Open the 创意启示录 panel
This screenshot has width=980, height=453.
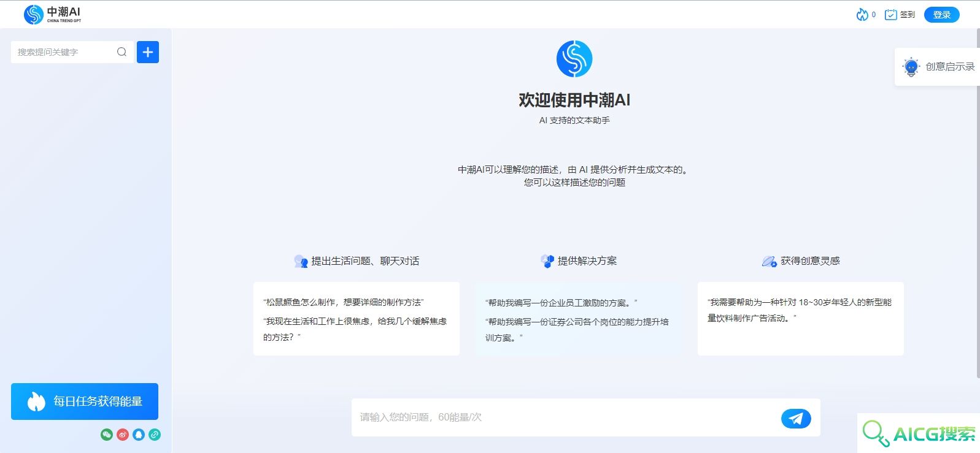pyautogui.click(x=938, y=67)
